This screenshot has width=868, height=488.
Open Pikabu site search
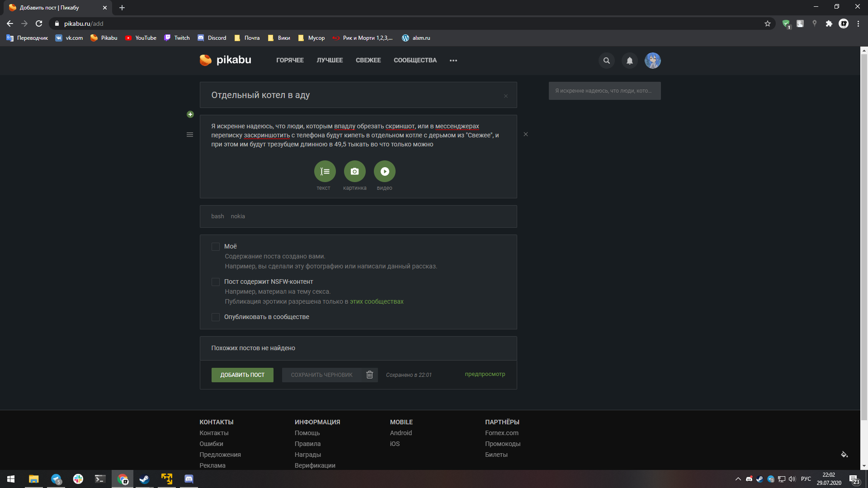(606, 61)
